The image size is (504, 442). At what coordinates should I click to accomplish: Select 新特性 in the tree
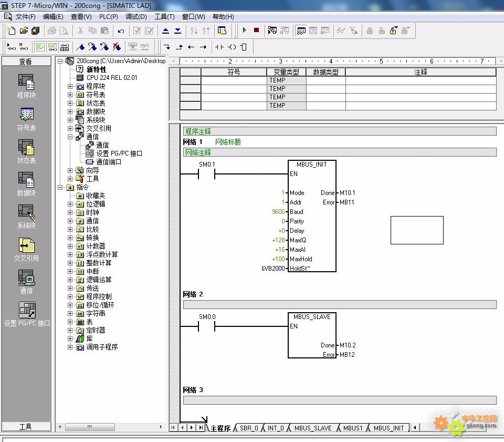pos(96,69)
